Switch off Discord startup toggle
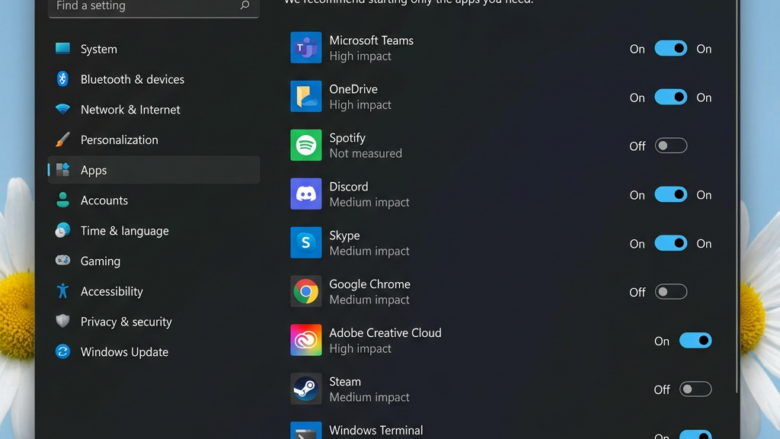Screen dimensions: 780x439 point(671,194)
